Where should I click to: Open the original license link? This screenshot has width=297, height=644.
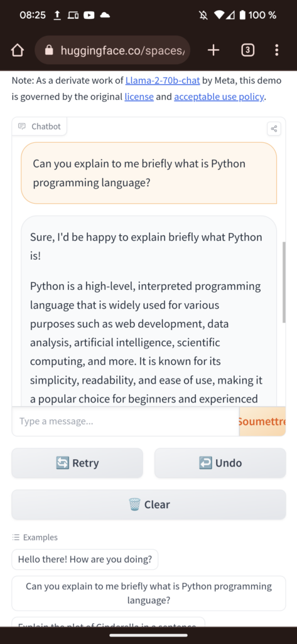tap(139, 97)
